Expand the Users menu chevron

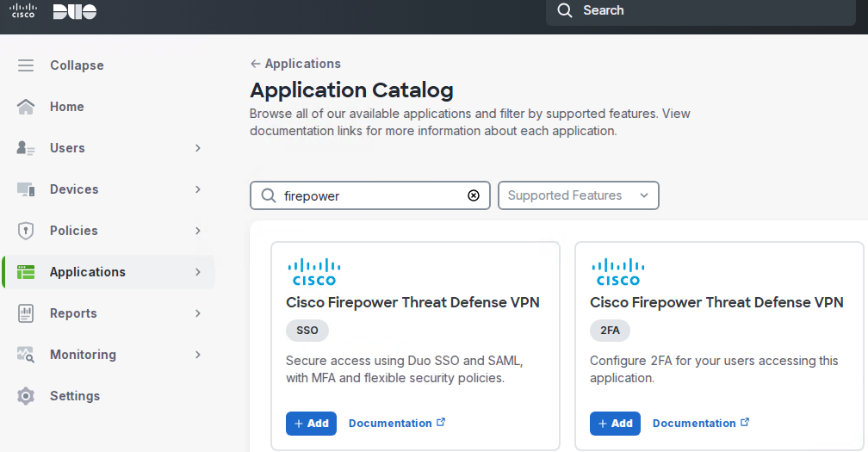[198, 148]
